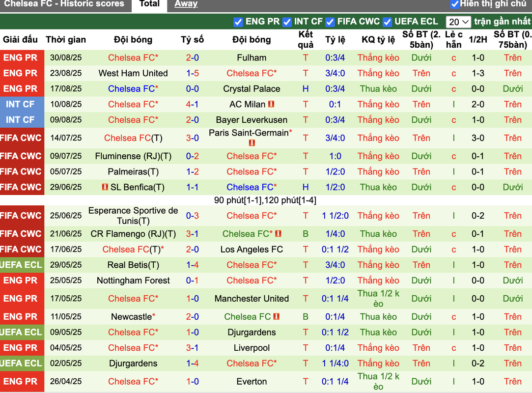Click the Thời gian column header

(x=66, y=40)
